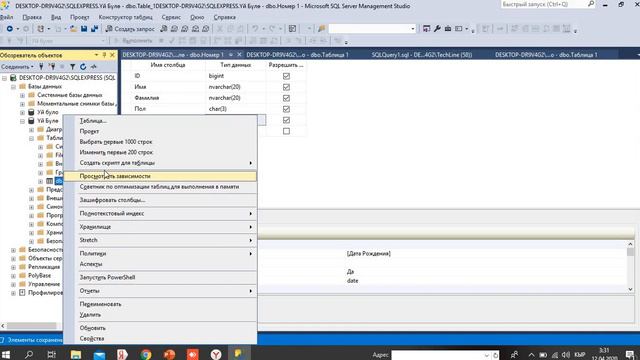Screen dimensions: 640x360
Task: Click Windows taskbar search icon
Action: click(29, 354)
